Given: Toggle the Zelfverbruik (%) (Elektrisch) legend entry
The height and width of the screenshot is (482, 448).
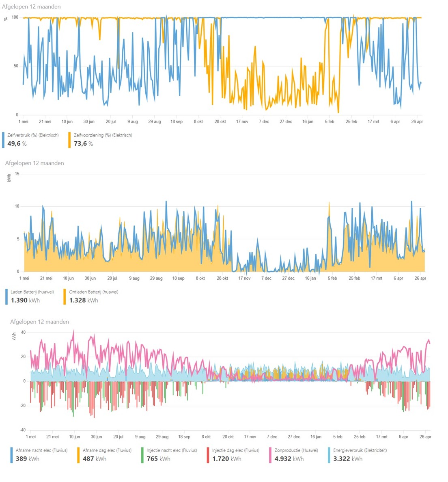Looking at the screenshot, I should pyautogui.click(x=33, y=135).
